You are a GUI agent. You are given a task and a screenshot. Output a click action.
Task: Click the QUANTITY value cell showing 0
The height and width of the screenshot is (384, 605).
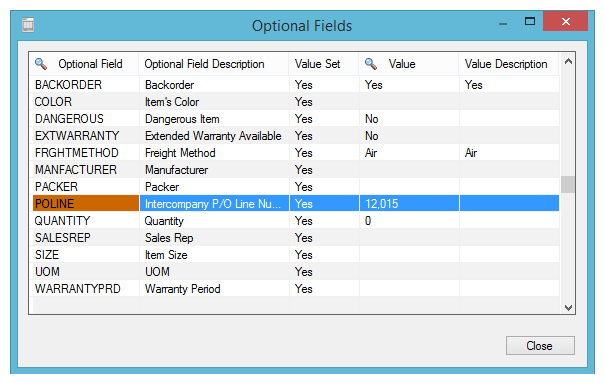(x=409, y=220)
